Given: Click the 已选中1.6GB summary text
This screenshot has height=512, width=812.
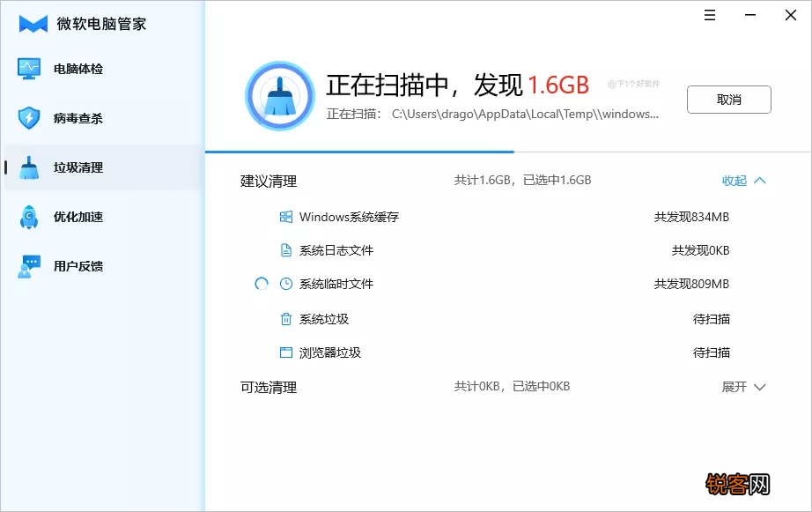Looking at the screenshot, I should tap(558, 180).
